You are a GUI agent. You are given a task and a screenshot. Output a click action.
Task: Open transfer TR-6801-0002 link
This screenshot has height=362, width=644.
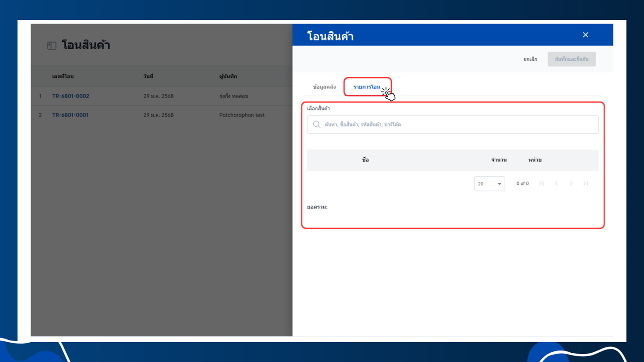pos(71,96)
